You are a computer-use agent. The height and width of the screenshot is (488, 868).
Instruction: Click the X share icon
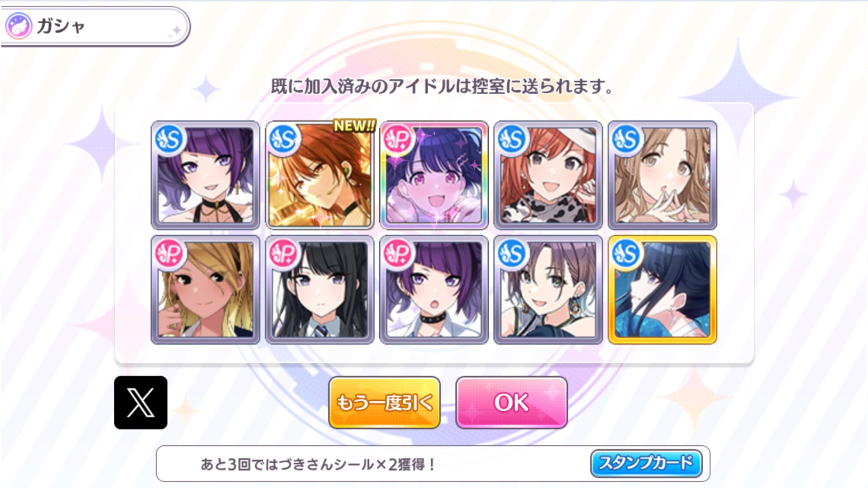(141, 402)
